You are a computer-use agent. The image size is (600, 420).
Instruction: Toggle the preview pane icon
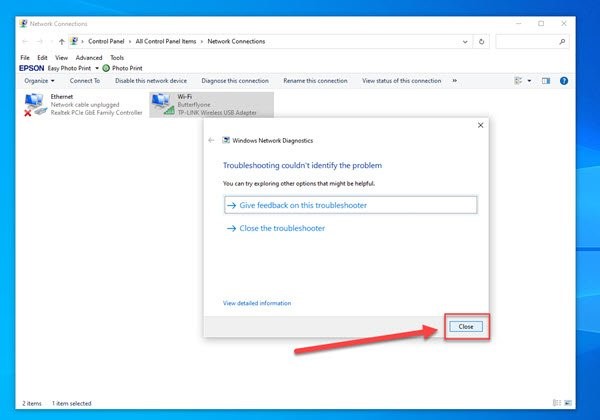(546, 81)
